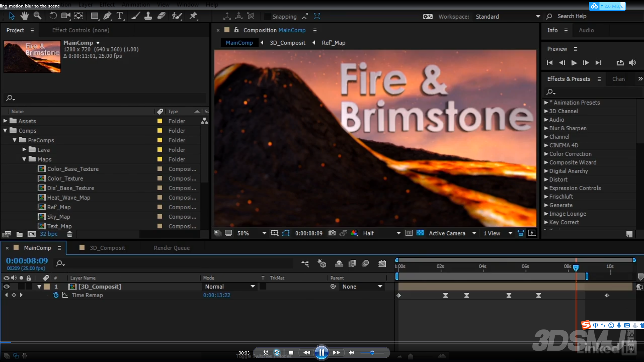Switch to the Audio panel tab

pos(586,30)
